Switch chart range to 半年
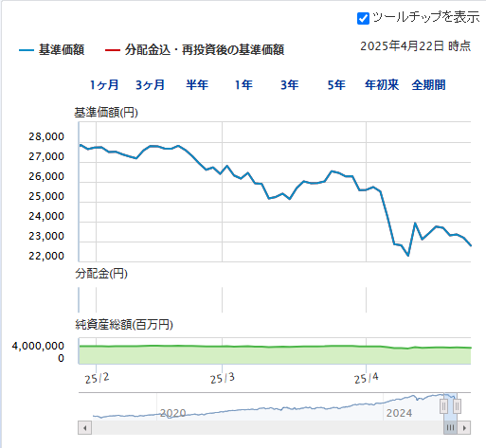The height and width of the screenshot is (448, 486). point(197,85)
